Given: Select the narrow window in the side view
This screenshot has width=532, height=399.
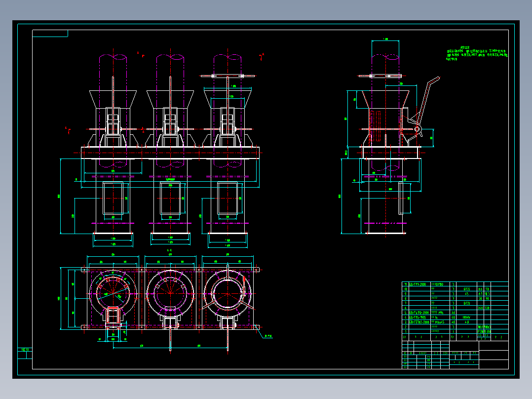Looking at the screenshot, I should click(401, 199).
